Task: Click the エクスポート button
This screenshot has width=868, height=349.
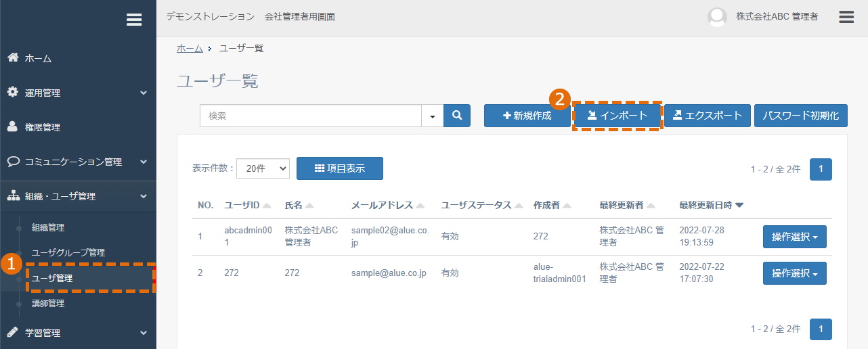Action: click(x=708, y=116)
